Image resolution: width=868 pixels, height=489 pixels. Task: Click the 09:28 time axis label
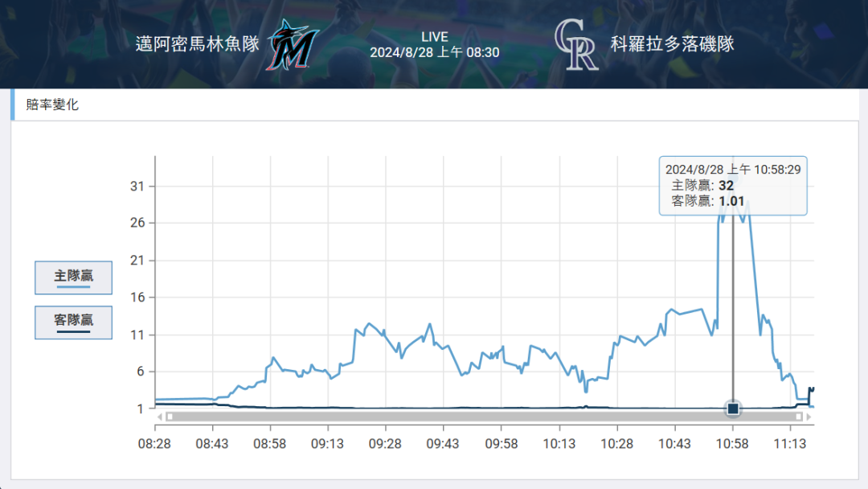click(385, 444)
